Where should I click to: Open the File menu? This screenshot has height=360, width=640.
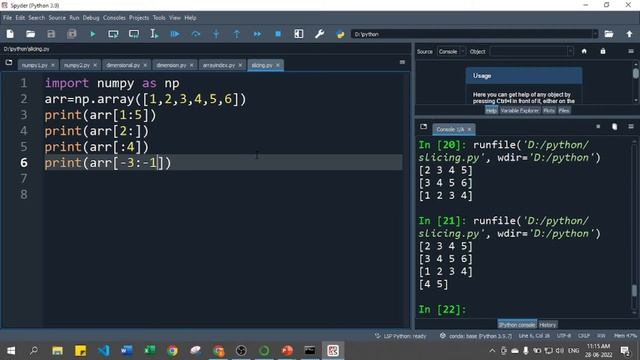click(7, 18)
